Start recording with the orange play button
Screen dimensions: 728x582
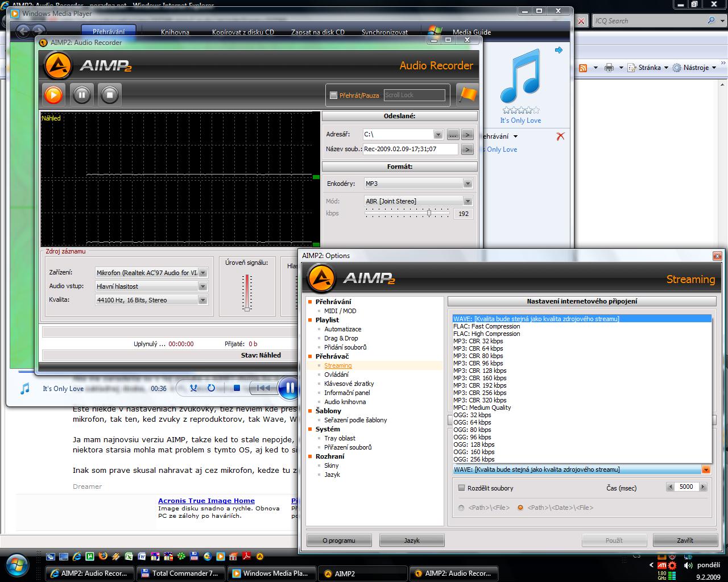pos(53,94)
